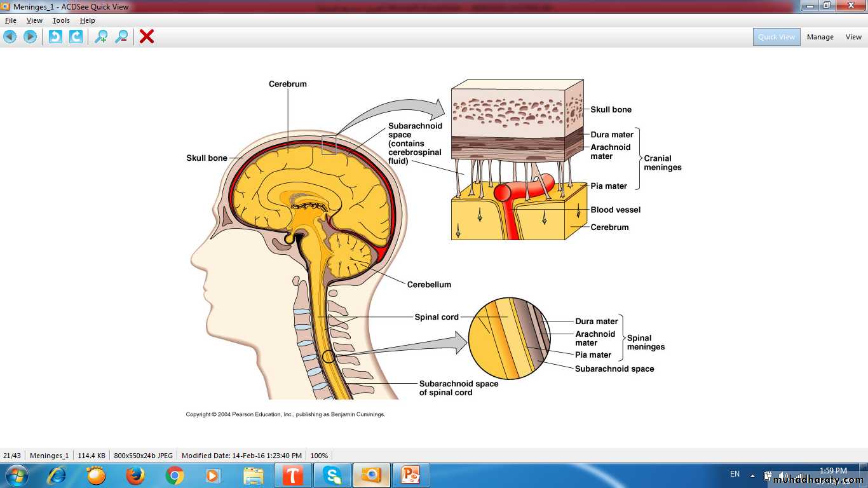868x488 pixels.
Task: Open the Help menu
Action: tap(88, 20)
